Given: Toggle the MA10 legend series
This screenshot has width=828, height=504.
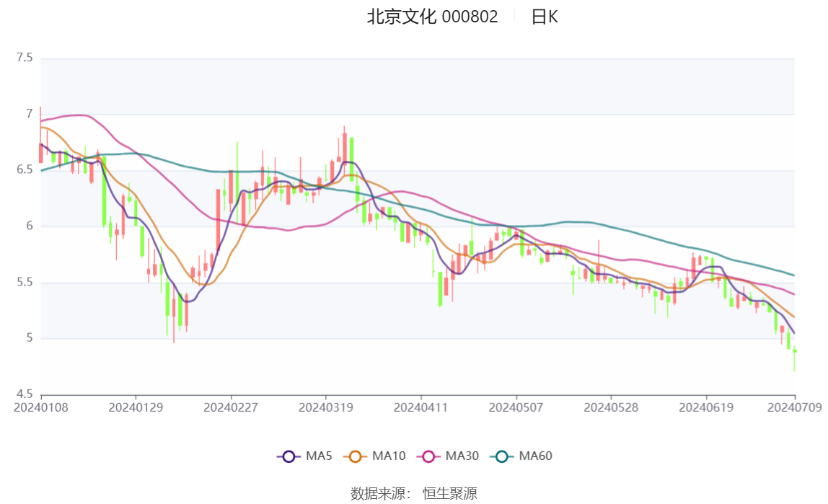Looking at the screenshot, I should click(x=374, y=456).
